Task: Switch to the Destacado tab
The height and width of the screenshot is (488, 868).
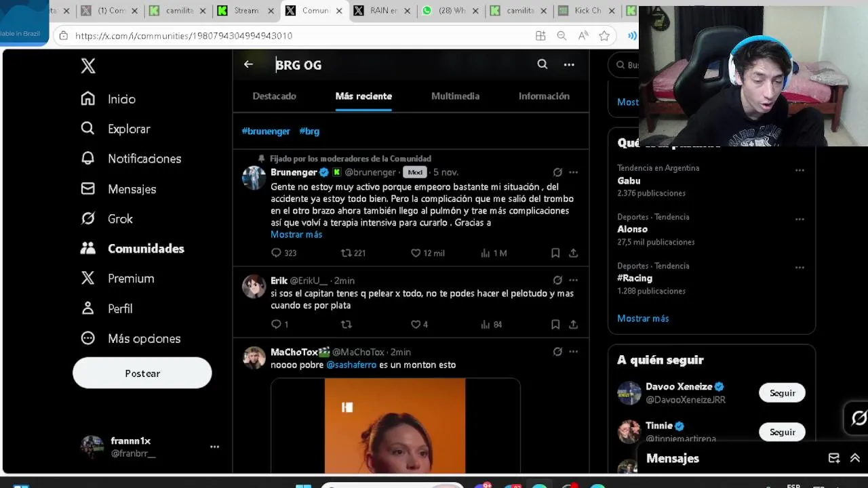Action: pyautogui.click(x=275, y=96)
